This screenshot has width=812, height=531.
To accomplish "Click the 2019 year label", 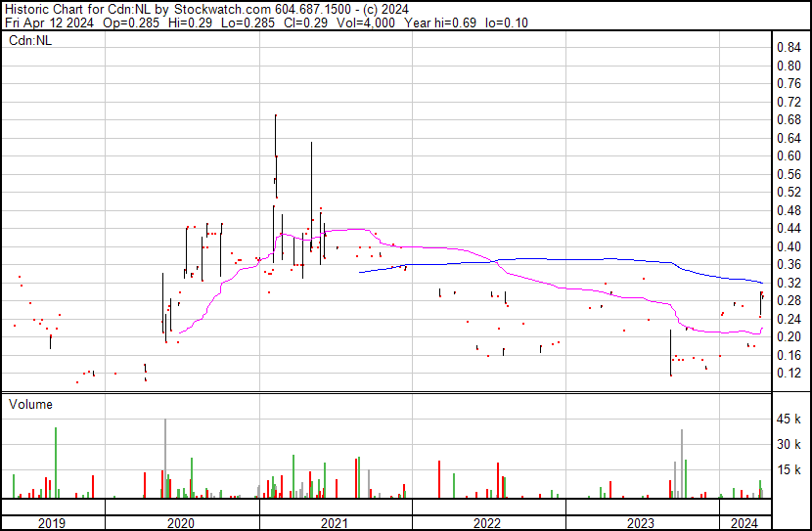I will [x=52, y=523].
